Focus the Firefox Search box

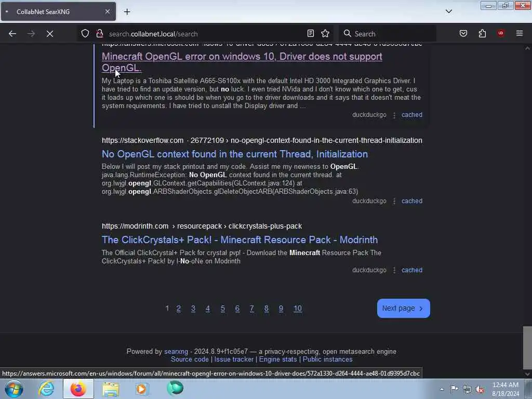(x=387, y=34)
